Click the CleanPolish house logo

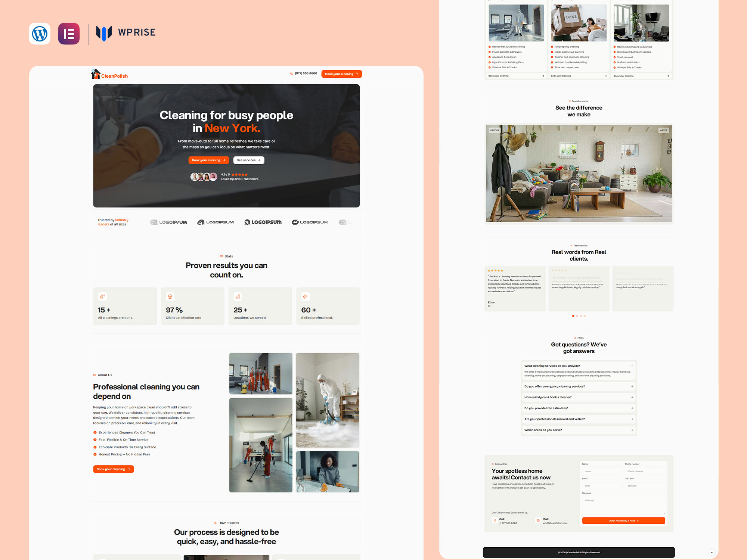[96, 74]
